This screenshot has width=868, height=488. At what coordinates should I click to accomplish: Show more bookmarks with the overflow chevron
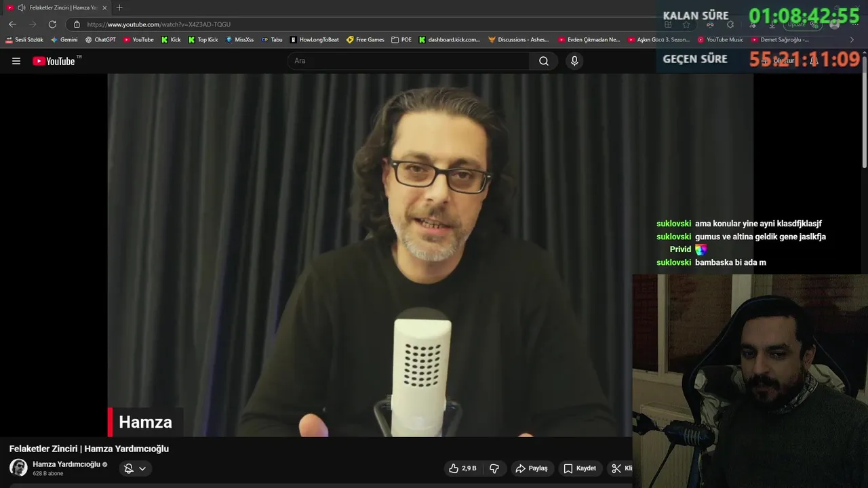point(852,40)
